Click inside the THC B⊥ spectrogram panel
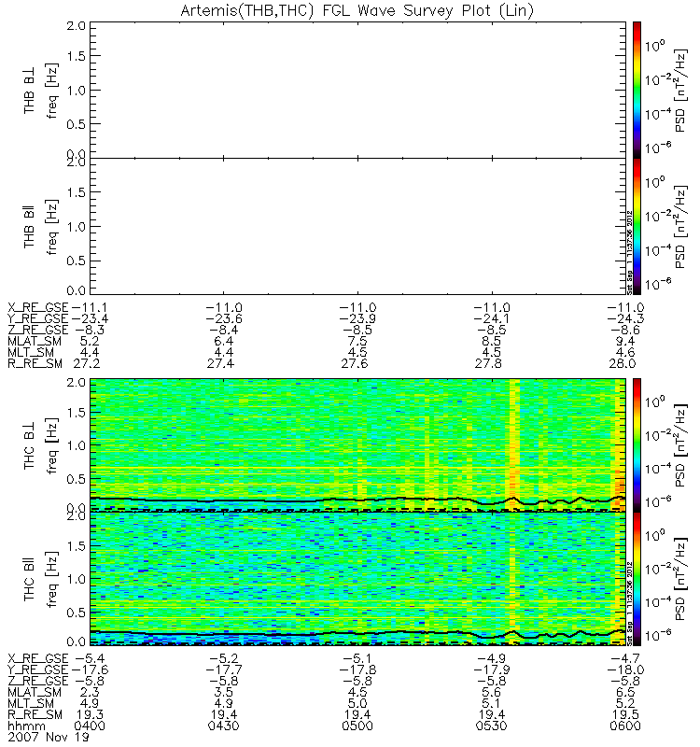 click(x=358, y=445)
